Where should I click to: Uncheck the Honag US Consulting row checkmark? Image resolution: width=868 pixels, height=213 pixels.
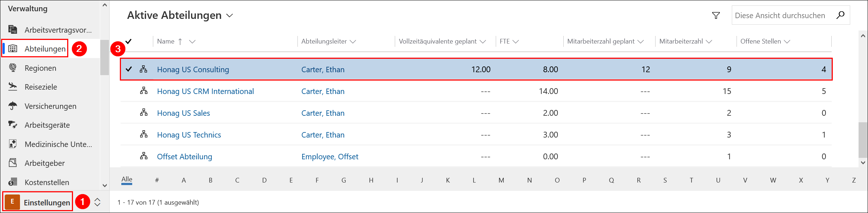click(x=129, y=69)
